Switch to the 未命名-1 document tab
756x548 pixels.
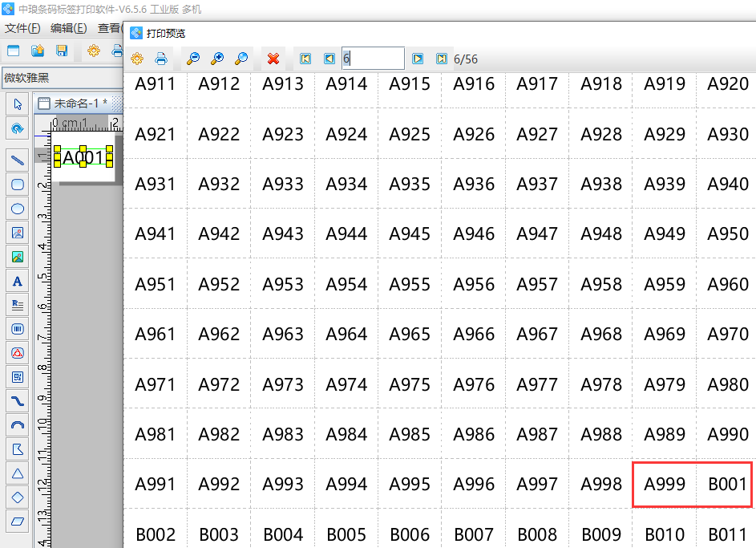[79, 104]
